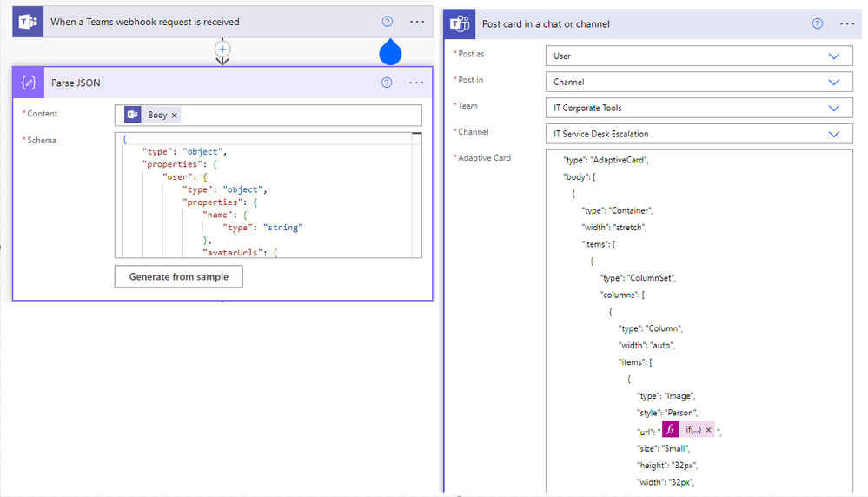Click the "type": "ColumnSet" line in card
This screenshot has width=868, height=497.
click(638, 278)
